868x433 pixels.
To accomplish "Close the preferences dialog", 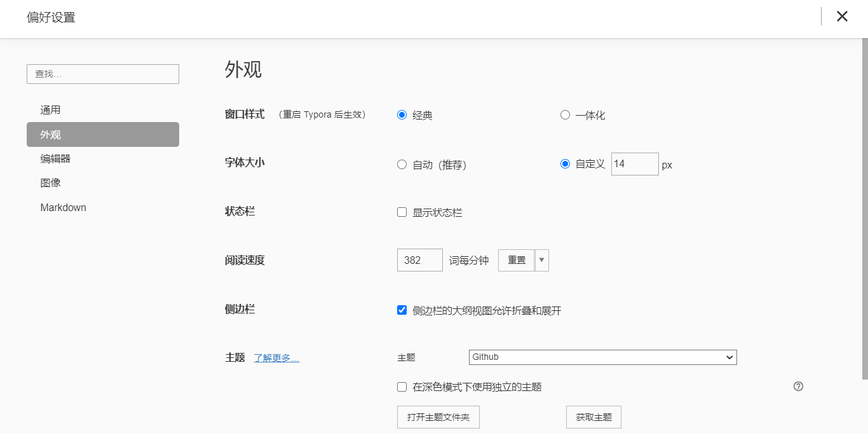I will pyautogui.click(x=842, y=16).
